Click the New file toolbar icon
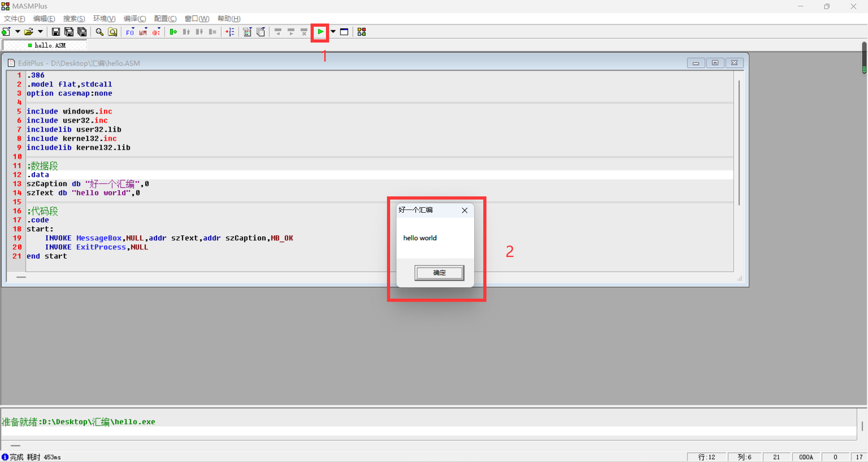The image size is (868, 462). click(x=6, y=32)
